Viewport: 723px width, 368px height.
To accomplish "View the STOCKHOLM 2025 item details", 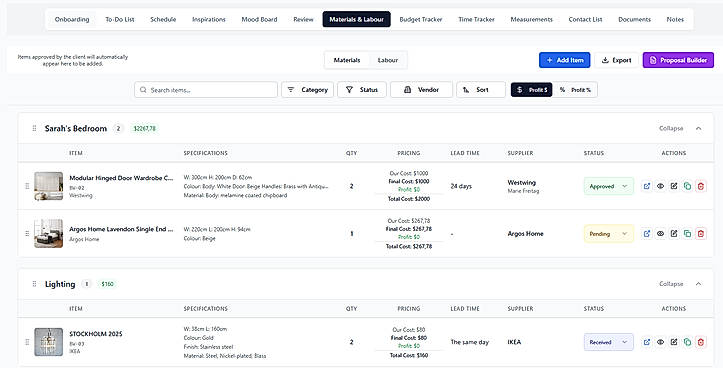I will [660, 342].
